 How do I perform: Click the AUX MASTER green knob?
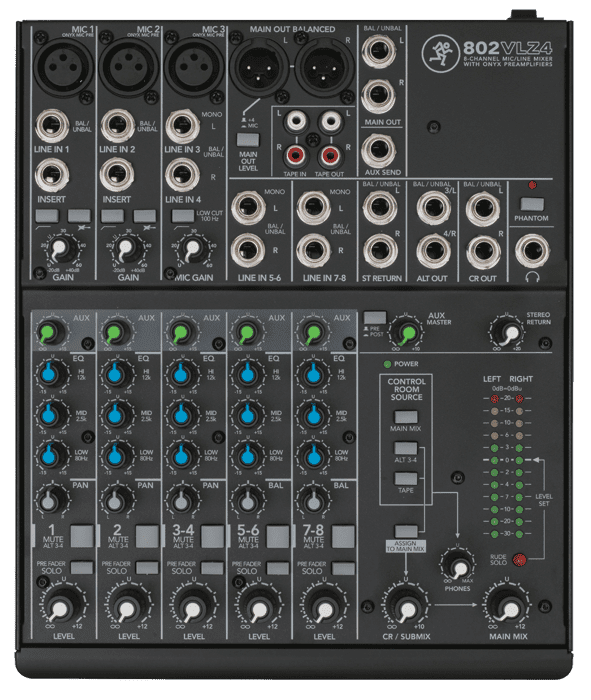[x=407, y=333]
